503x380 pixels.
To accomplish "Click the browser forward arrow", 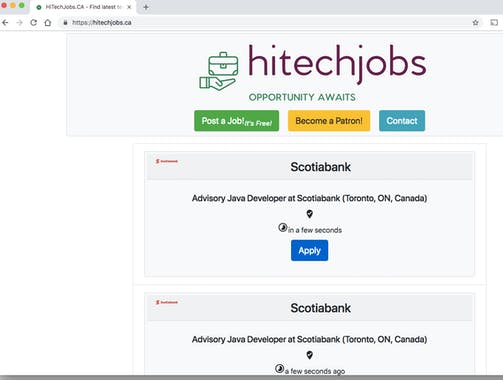I will point(19,23).
